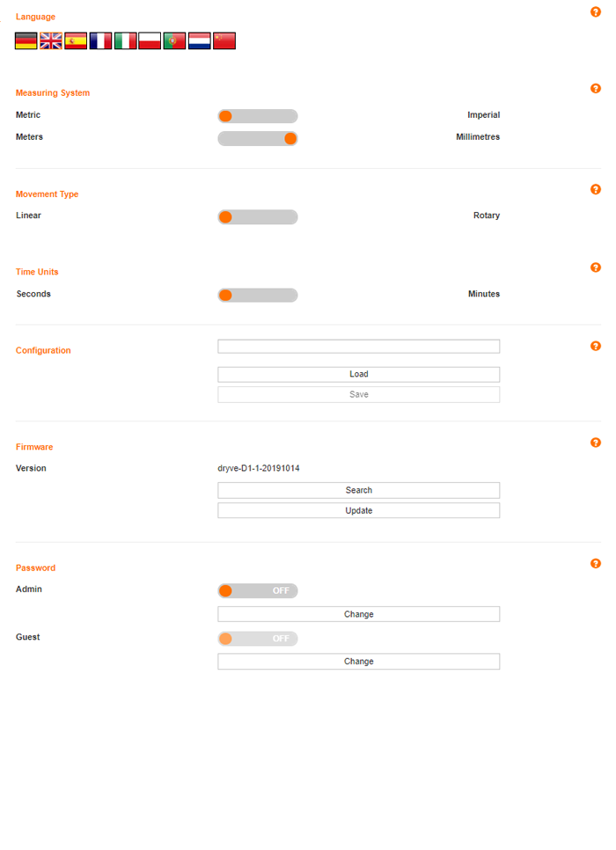
Task: Select the German flag language
Action: (26, 40)
